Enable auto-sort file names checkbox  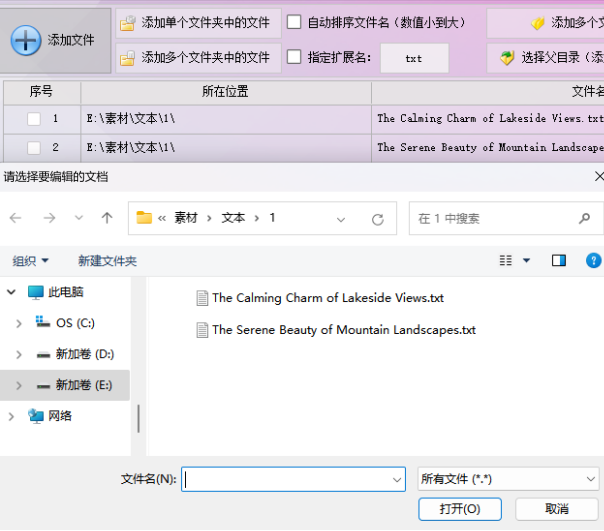click(294, 22)
